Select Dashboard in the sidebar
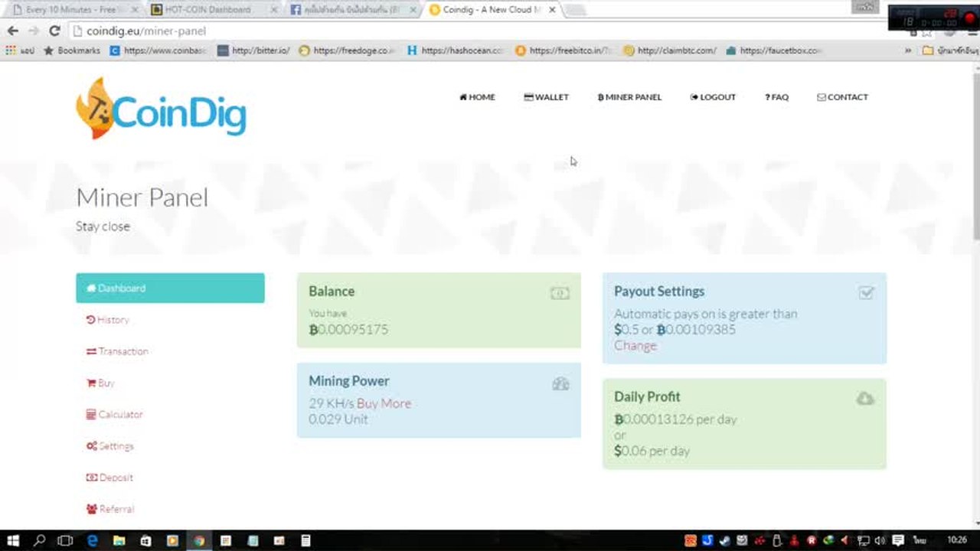This screenshot has height=551, width=980. coord(170,288)
